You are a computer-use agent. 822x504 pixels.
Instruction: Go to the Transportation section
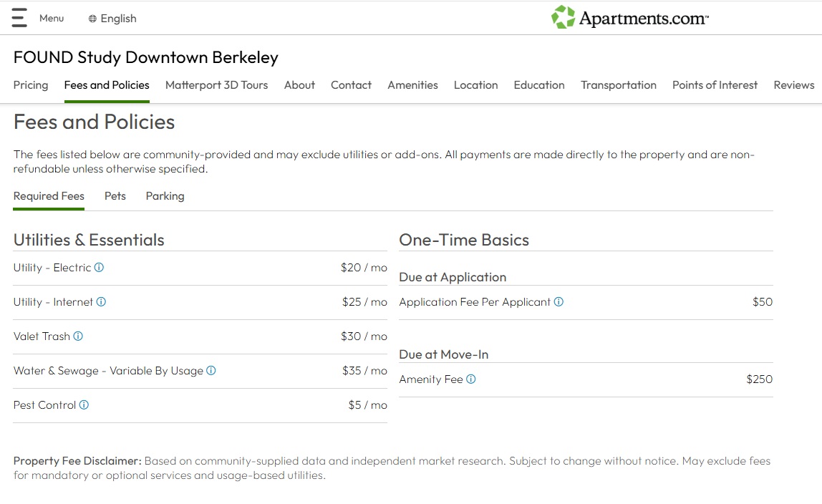[618, 85]
